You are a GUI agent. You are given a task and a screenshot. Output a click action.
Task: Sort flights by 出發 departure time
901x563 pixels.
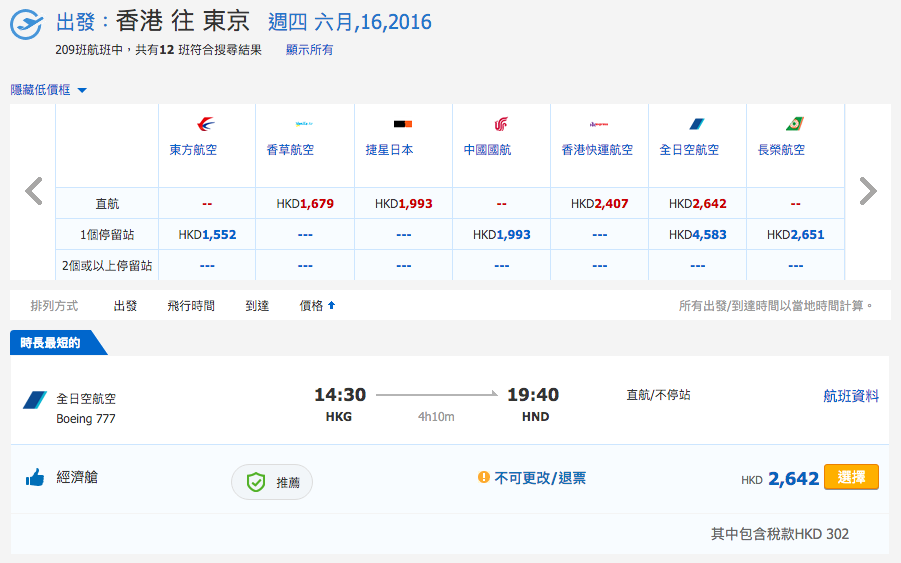point(125,306)
